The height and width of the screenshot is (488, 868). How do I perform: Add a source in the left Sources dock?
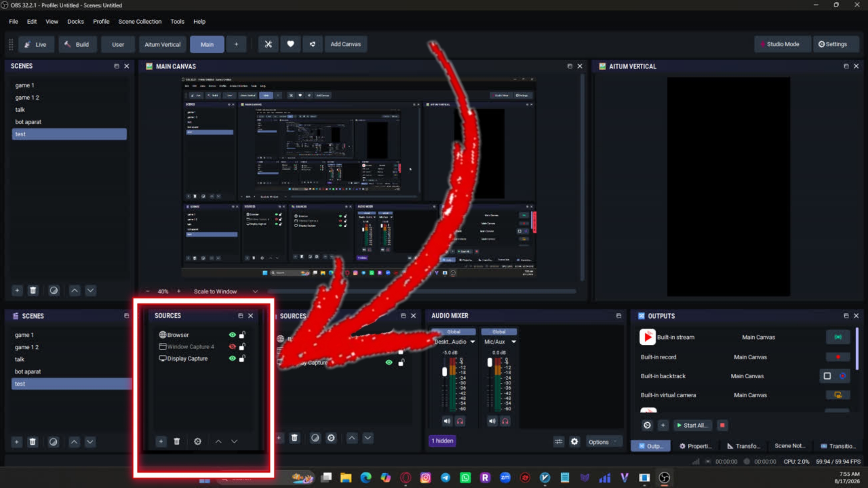pyautogui.click(x=161, y=441)
